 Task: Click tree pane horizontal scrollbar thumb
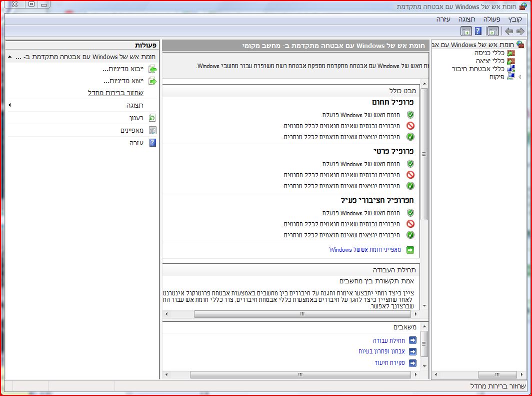coord(497,374)
